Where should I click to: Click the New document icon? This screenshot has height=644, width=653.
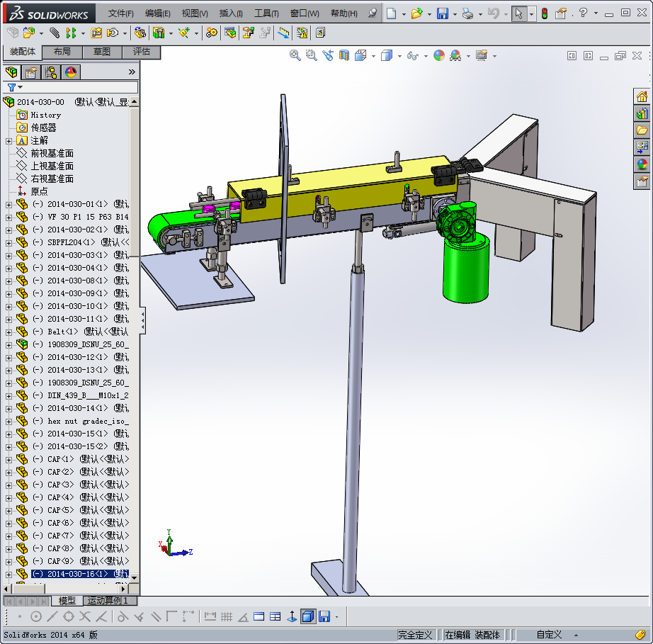pyautogui.click(x=391, y=13)
